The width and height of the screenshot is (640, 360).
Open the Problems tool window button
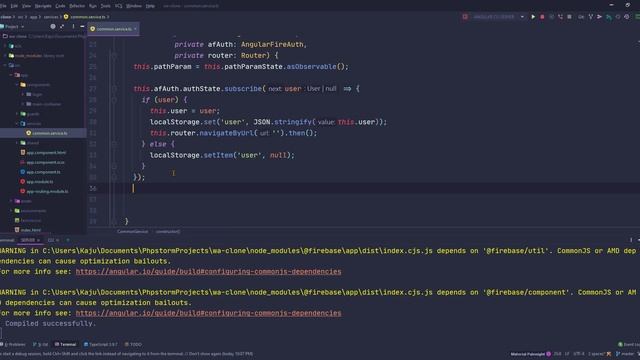pyautogui.click(x=14, y=344)
